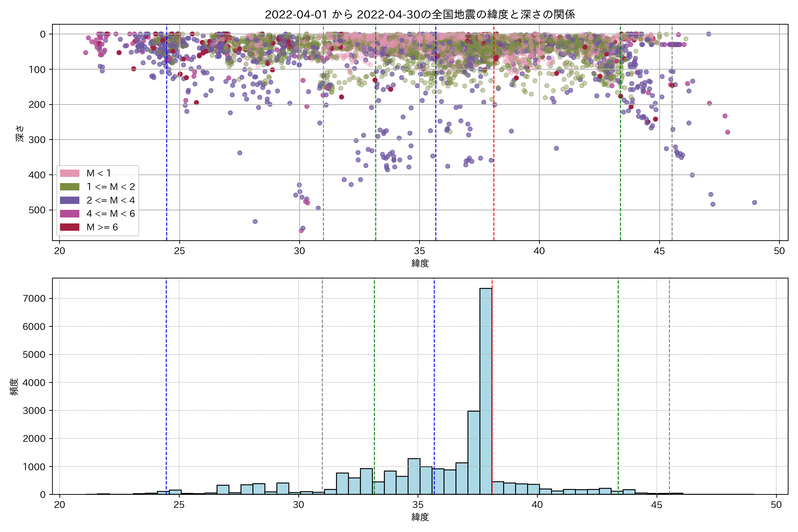Click the purple 2 <= M < 4 swatch
Screen dimensions: 798x532
[x=70, y=200]
